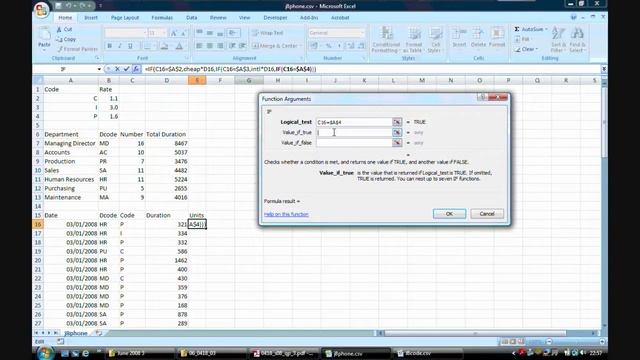
Task: Click the Value_if_true range selector icon
Action: [x=397, y=133]
